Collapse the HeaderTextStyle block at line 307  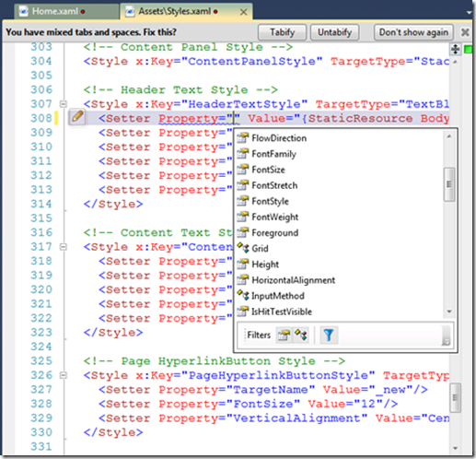tap(64, 104)
